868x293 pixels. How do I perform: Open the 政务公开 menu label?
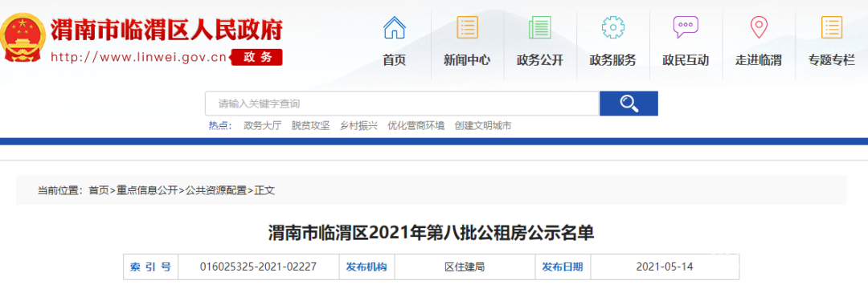(x=540, y=60)
